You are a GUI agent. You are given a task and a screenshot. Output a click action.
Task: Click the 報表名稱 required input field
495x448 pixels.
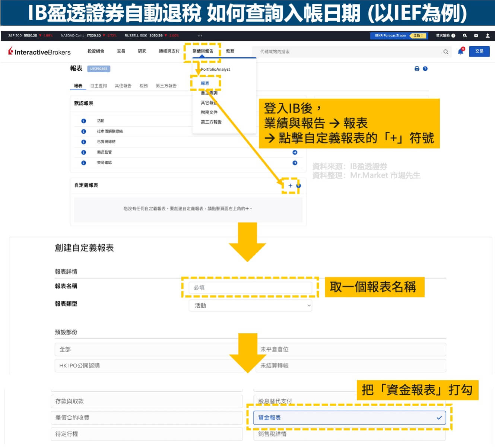point(250,287)
